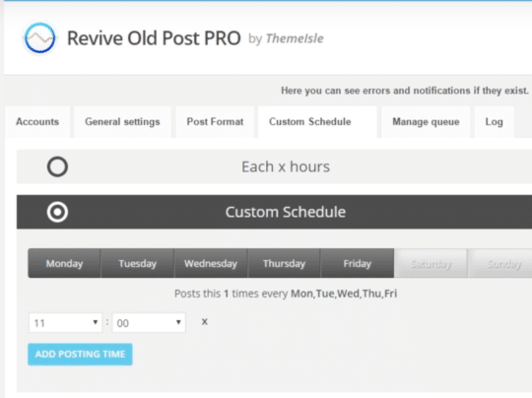Click the Add Posting Time button
The image size is (532, 398).
80,355
